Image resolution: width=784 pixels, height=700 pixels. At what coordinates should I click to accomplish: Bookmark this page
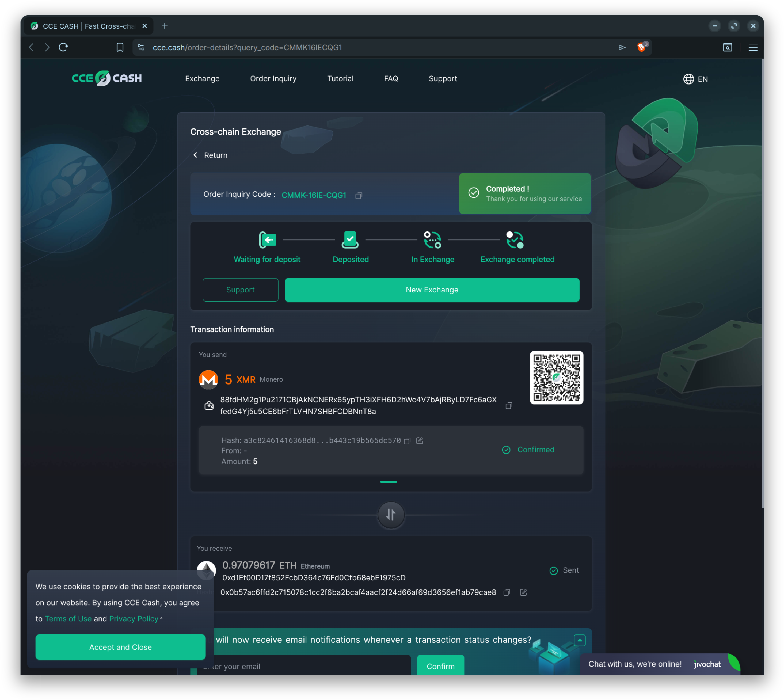[120, 47]
